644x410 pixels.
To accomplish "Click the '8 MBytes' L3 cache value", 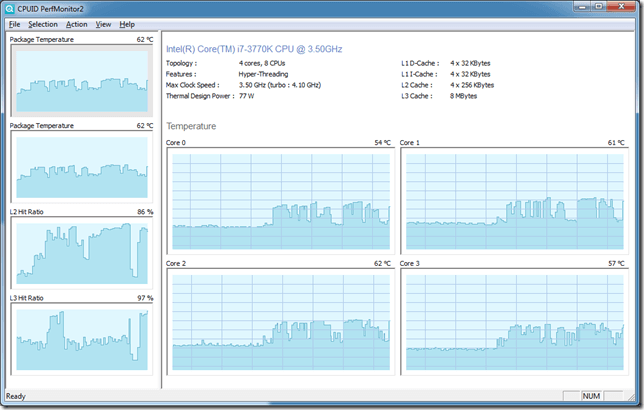I will point(463,96).
